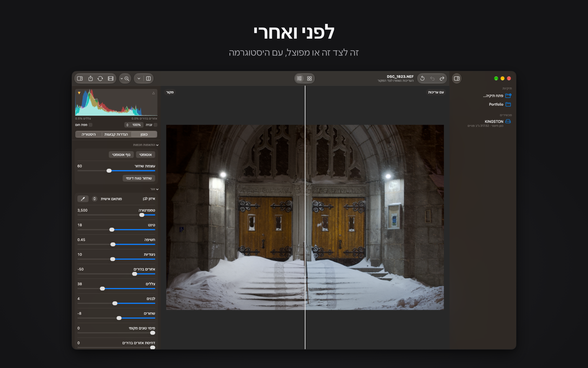588x368 pixels.
Task: Click the לבנים slider handle
Action: [x=115, y=304]
